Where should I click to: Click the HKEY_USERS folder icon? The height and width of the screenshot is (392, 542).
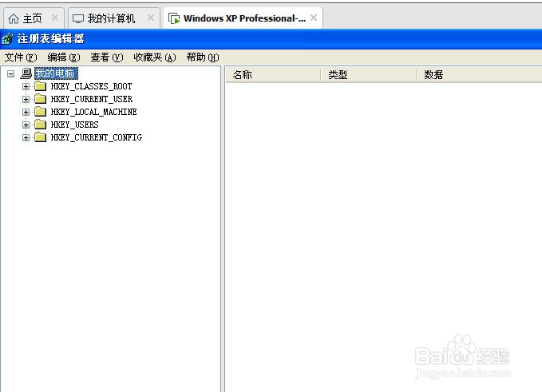pos(41,125)
